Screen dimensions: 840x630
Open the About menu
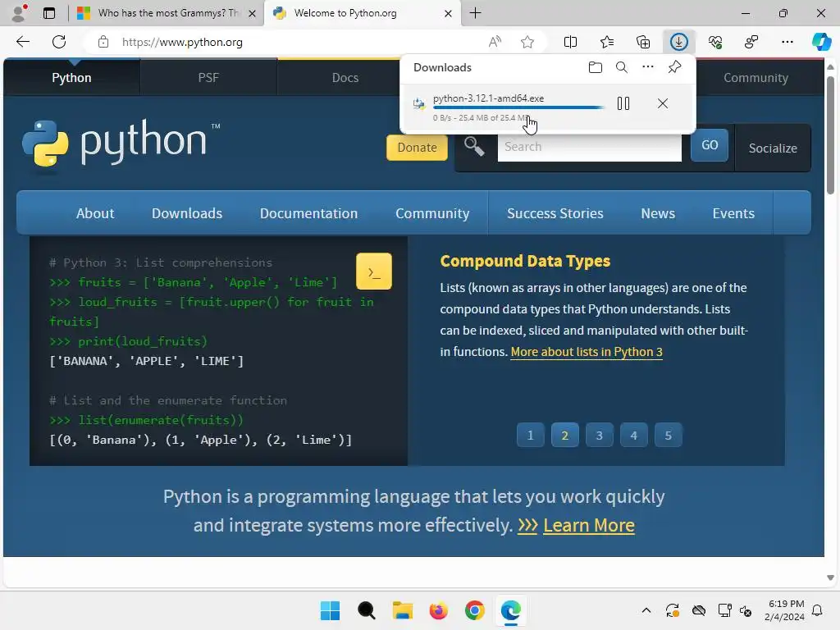(95, 213)
